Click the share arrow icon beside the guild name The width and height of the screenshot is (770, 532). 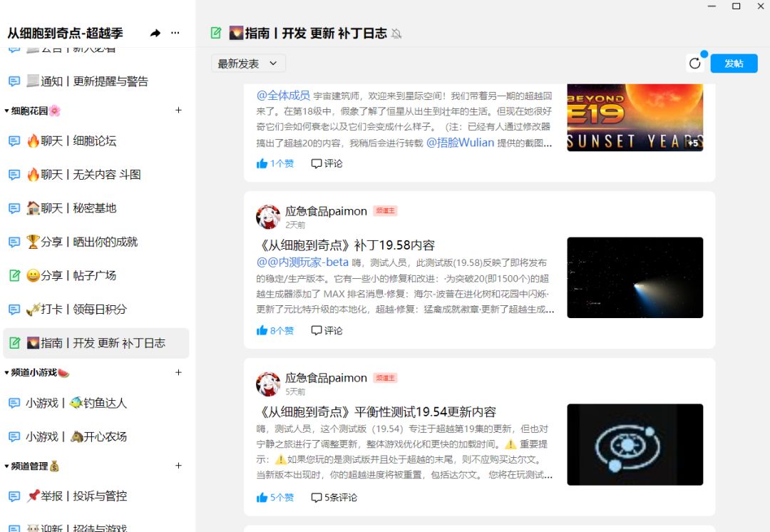pyautogui.click(x=155, y=33)
